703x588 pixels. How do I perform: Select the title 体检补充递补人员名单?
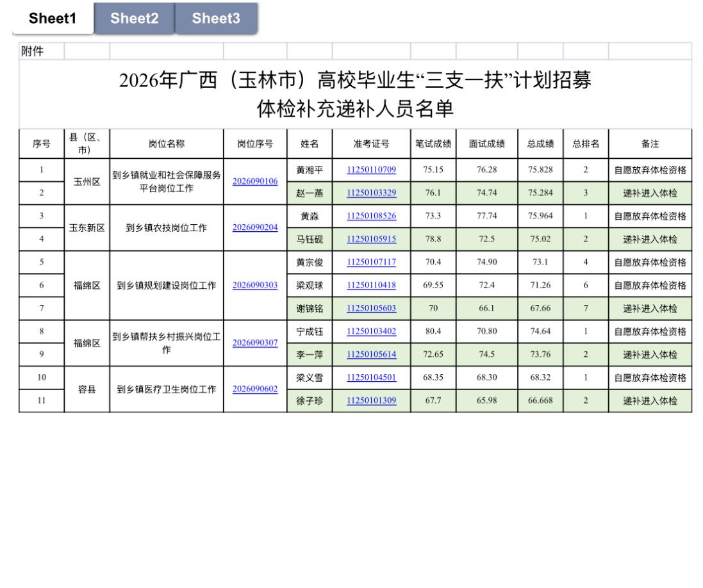coord(355,109)
